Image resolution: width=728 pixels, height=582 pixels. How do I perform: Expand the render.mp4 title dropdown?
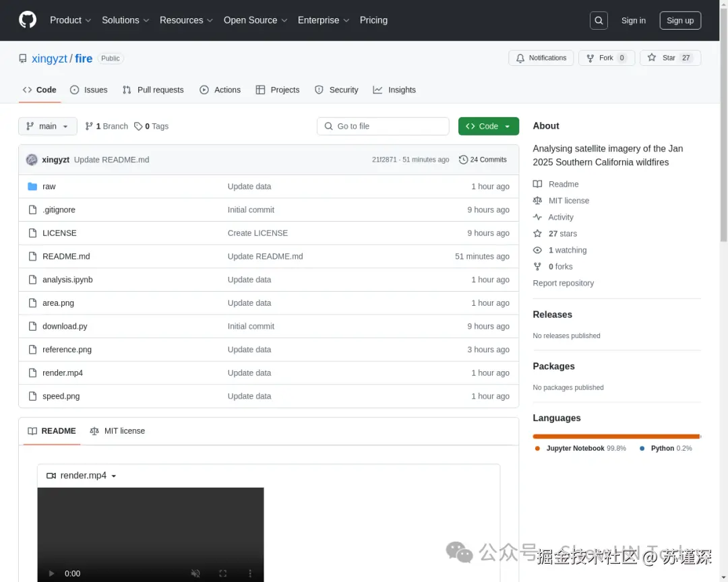114,476
